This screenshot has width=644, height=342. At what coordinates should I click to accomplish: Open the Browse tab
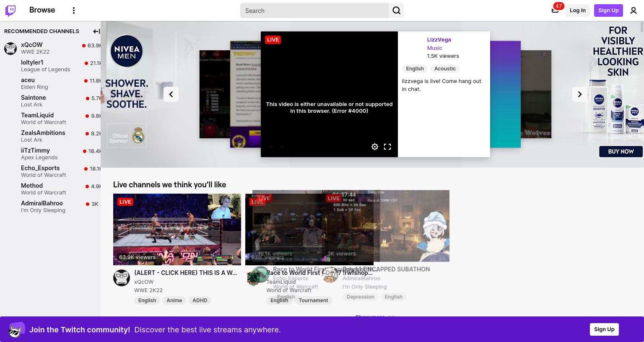point(42,10)
